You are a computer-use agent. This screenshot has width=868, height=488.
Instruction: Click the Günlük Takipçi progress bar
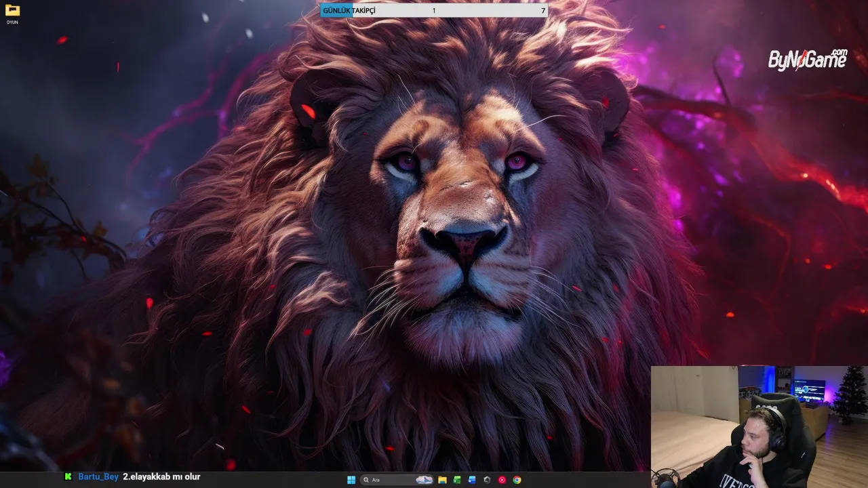tap(434, 10)
